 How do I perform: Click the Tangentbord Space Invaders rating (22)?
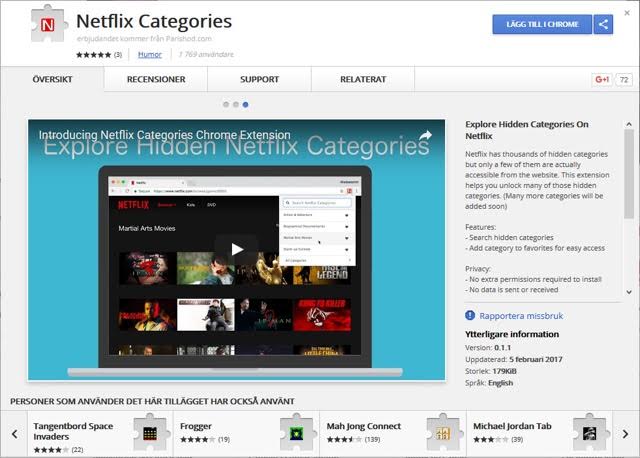tap(58, 449)
